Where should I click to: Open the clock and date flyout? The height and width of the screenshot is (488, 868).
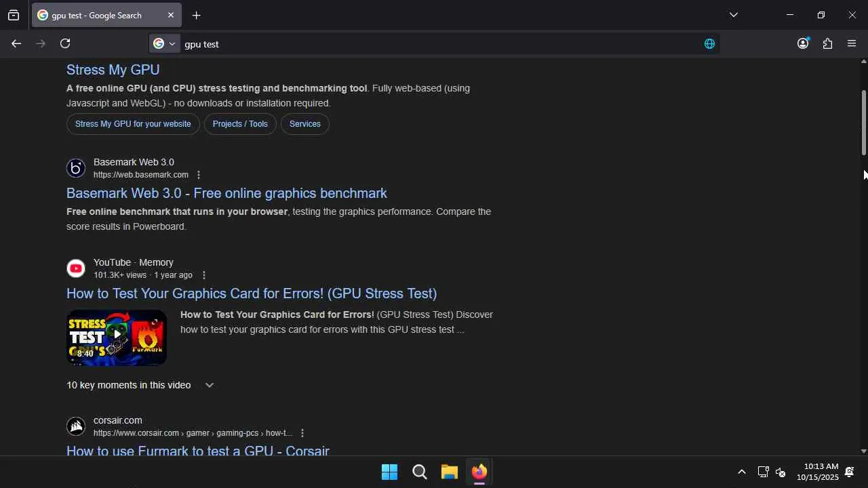click(818, 472)
